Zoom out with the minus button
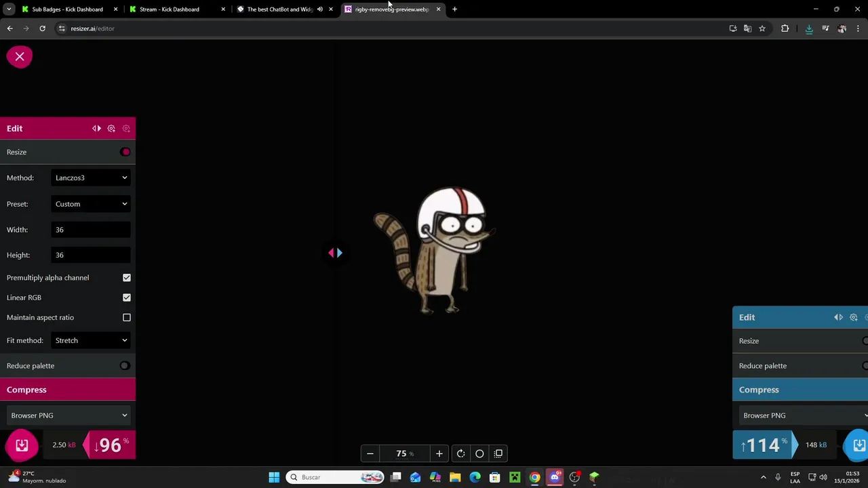Screen dimensions: 868x488 coord(370,453)
